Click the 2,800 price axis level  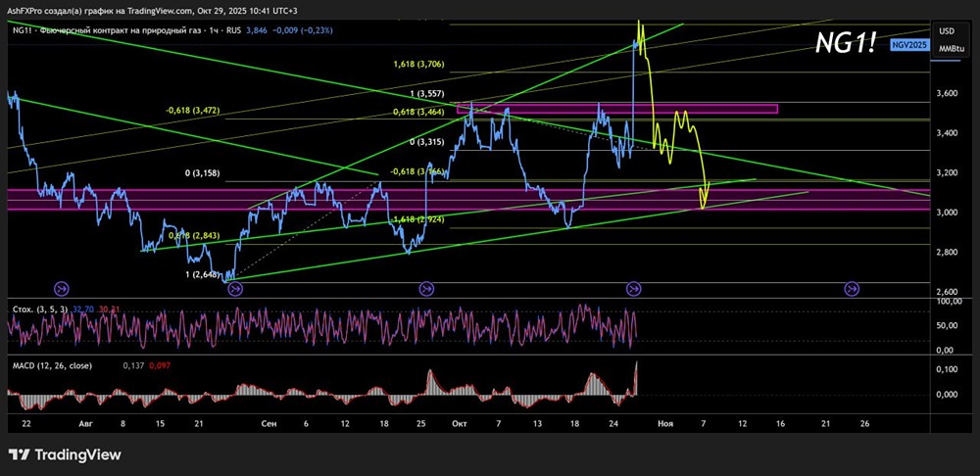949,253
